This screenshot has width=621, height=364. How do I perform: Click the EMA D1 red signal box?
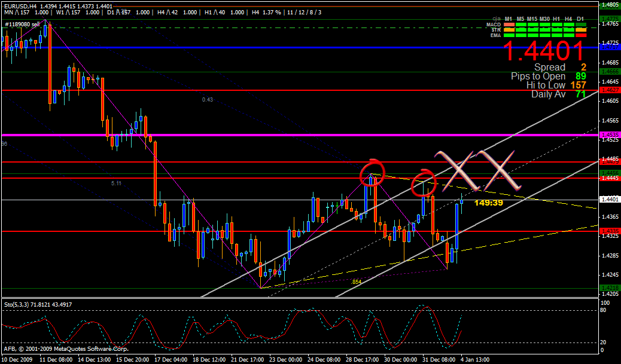tap(580, 35)
